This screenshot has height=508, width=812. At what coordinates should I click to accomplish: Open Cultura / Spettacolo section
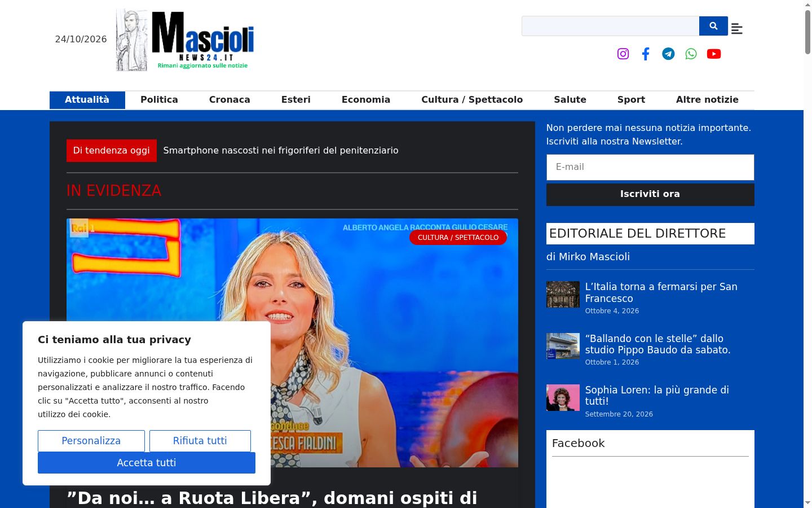tap(472, 100)
